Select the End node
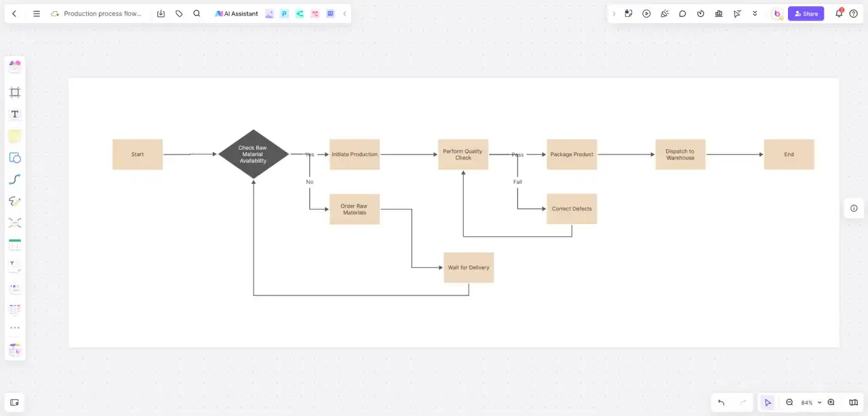 tap(789, 154)
